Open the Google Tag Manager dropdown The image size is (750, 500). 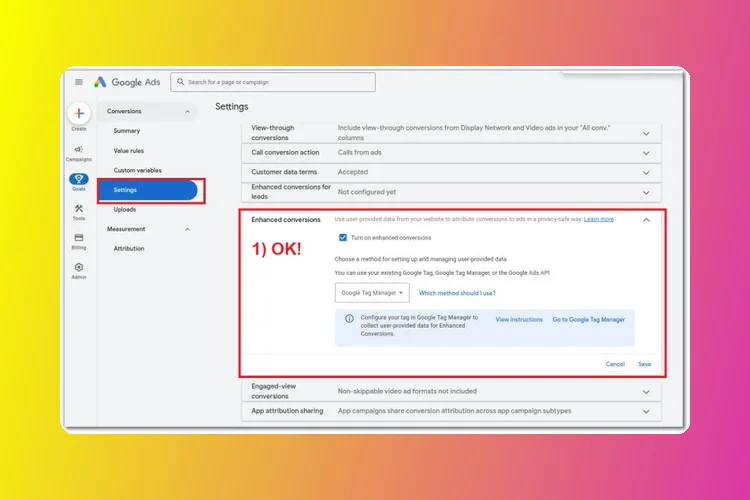click(372, 293)
